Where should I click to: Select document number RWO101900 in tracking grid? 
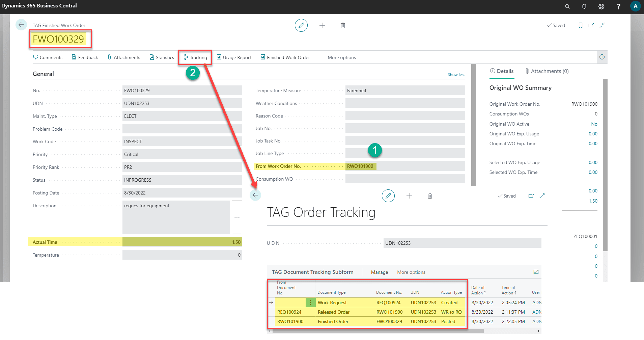pyautogui.click(x=389, y=312)
